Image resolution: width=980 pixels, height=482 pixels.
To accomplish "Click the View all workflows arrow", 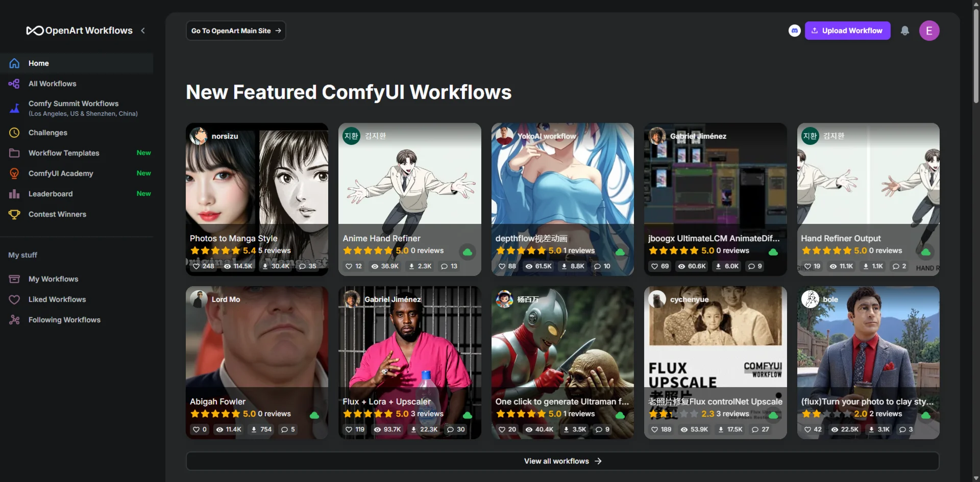I will tap(598, 461).
